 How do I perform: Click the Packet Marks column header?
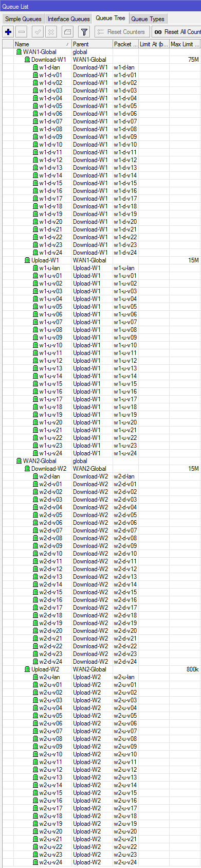point(125,44)
